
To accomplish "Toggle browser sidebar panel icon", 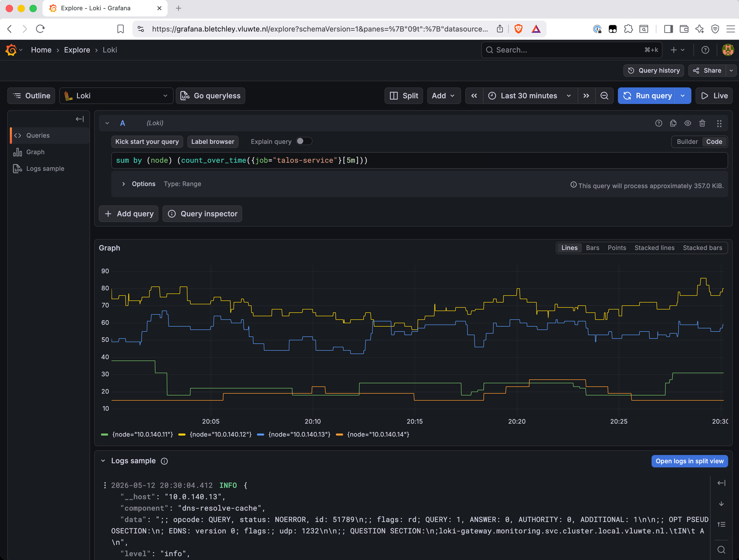I will click(668, 29).
